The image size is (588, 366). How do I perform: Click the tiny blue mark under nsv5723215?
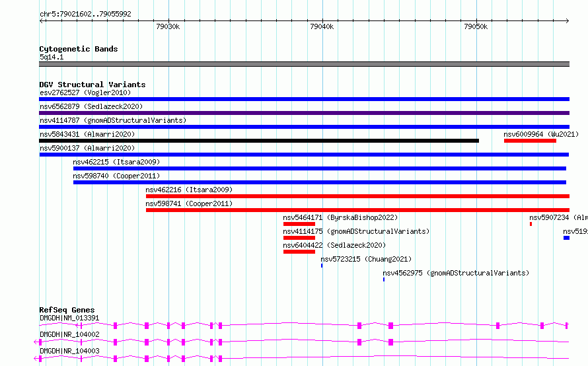[322, 266]
